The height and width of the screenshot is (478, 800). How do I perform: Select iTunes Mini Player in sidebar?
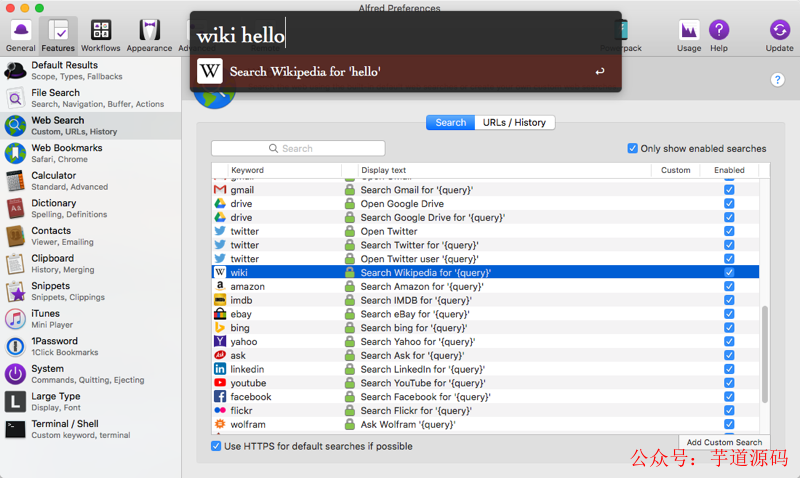[x=91, y=318]
